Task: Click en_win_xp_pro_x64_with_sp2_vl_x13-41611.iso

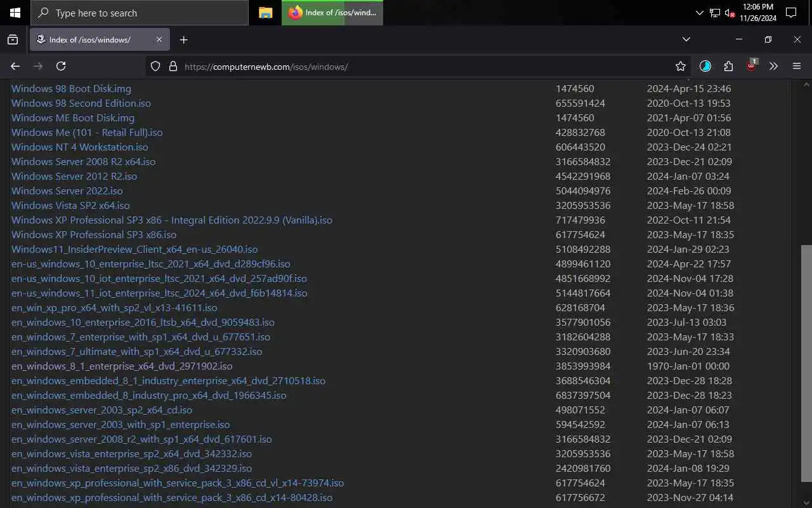Action: pos(114,307)
